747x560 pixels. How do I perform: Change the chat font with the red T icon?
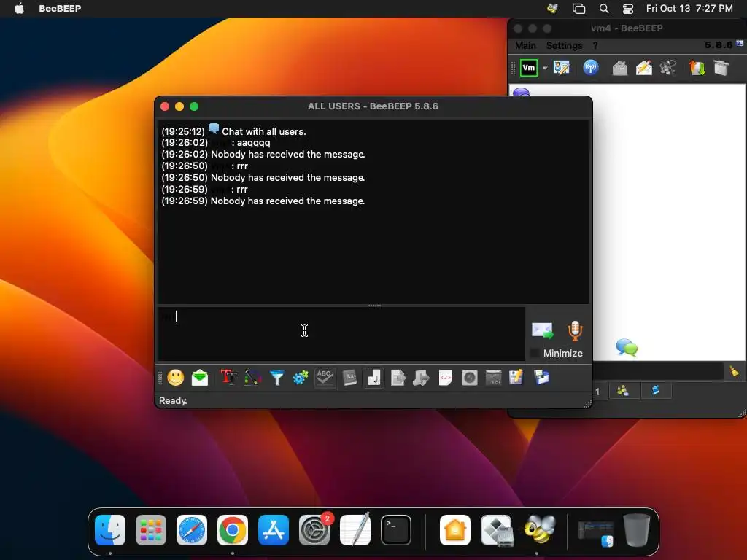[x=228, y=378]
